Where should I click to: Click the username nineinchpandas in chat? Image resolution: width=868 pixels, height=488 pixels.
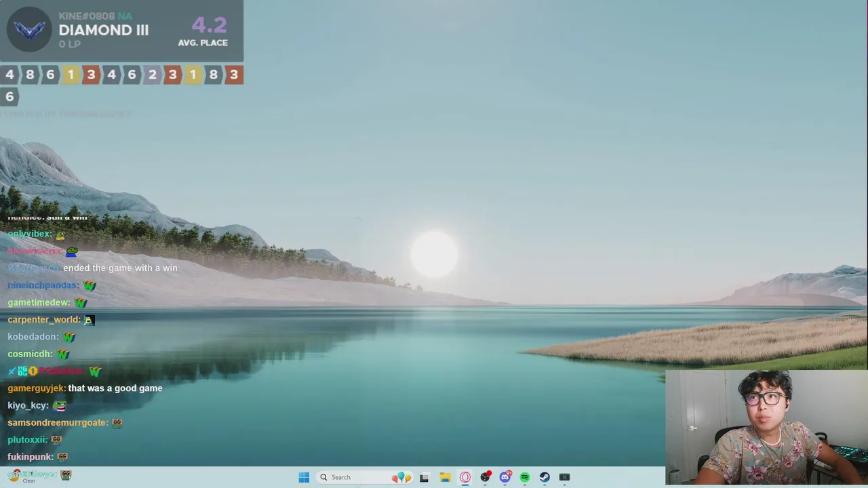pos(43,285)
